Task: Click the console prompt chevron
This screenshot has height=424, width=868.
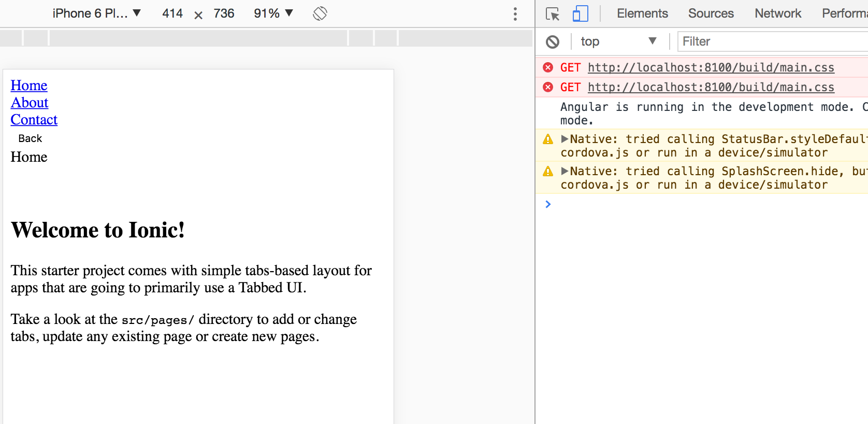Action: (548, 204)
